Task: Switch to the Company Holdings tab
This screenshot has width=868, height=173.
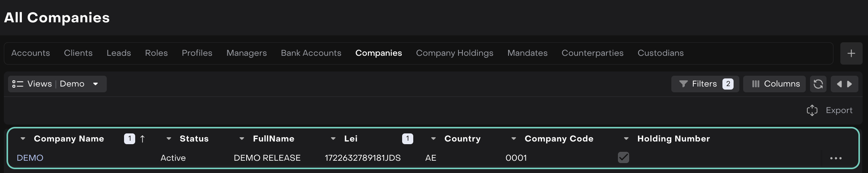Action: 454,53
